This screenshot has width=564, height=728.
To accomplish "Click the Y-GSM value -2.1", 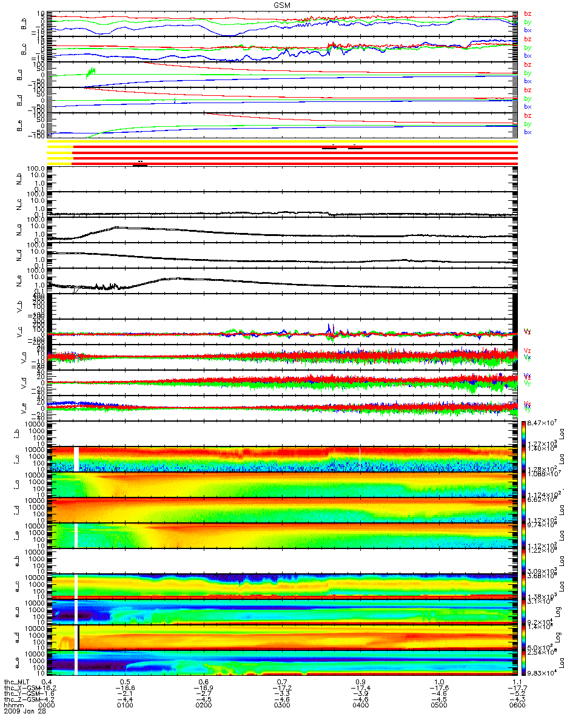I will tap(125, 695).
